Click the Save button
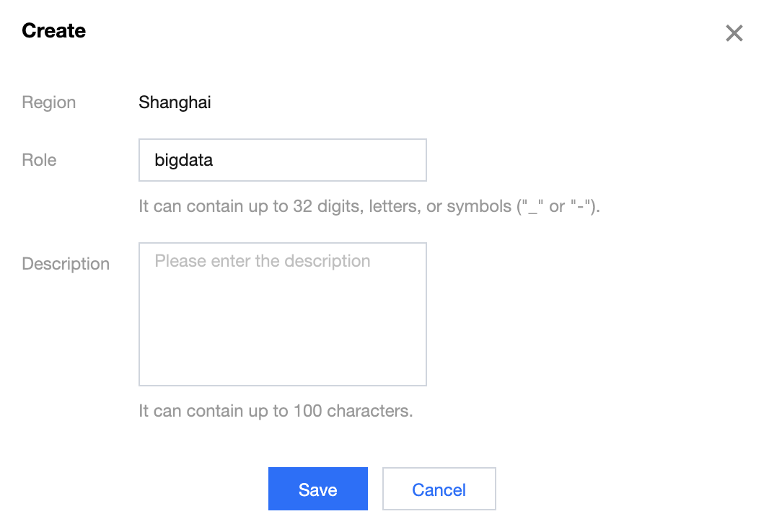This screenshot has height=532, width=769. [317, 489]
